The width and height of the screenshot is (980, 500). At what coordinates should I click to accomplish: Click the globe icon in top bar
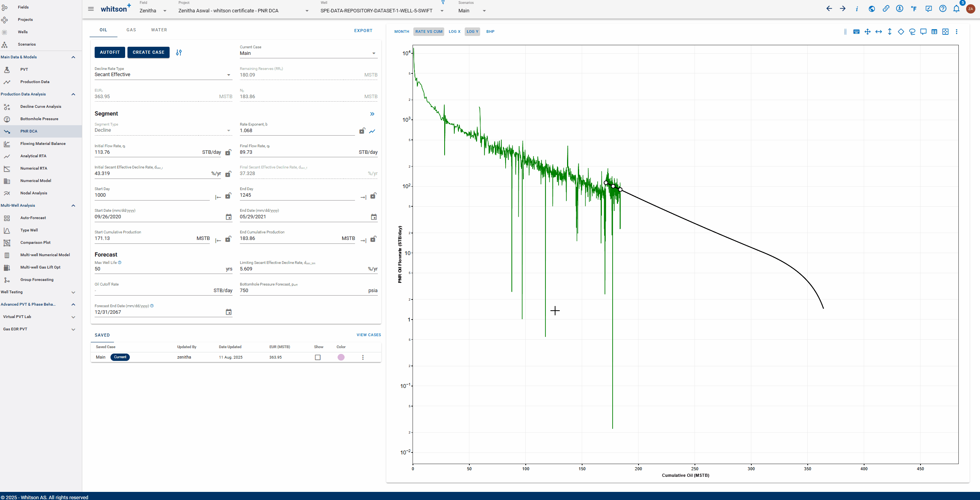pyautogui.click(x=872, y=9)
